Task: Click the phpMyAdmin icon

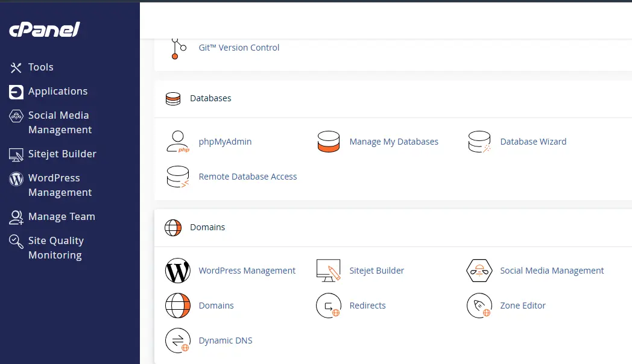Action: coord(178,142)
